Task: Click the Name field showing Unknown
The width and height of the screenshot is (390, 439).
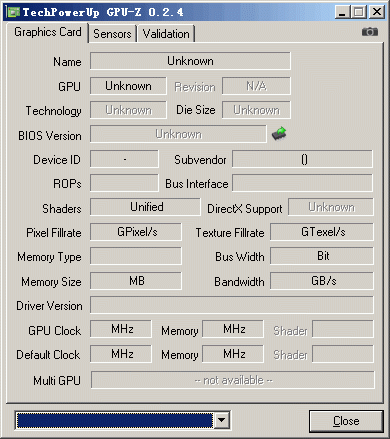Action: pos(190,61)
